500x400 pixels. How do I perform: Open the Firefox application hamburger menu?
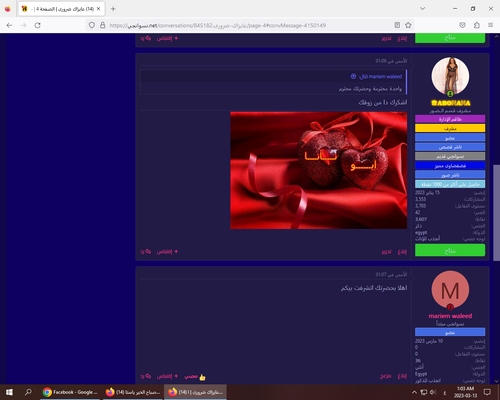(x=491, y=25)
